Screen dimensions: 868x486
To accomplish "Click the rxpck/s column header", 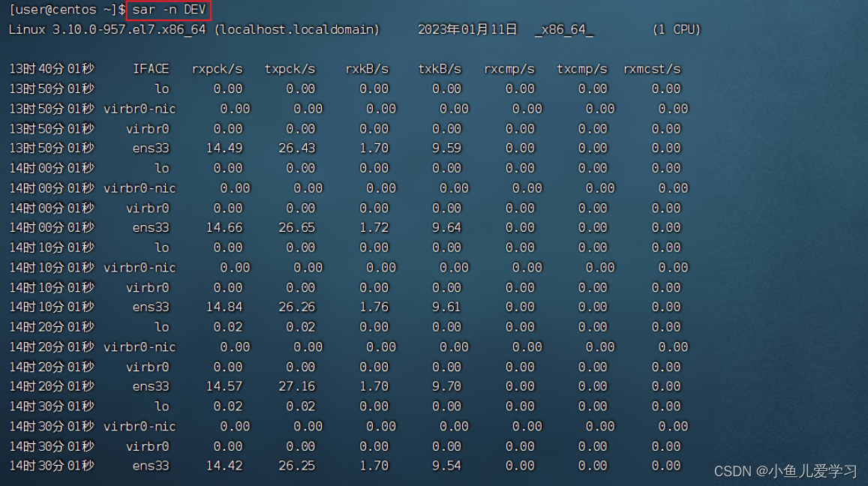I will pyautogui.click(x=217, y=69).
